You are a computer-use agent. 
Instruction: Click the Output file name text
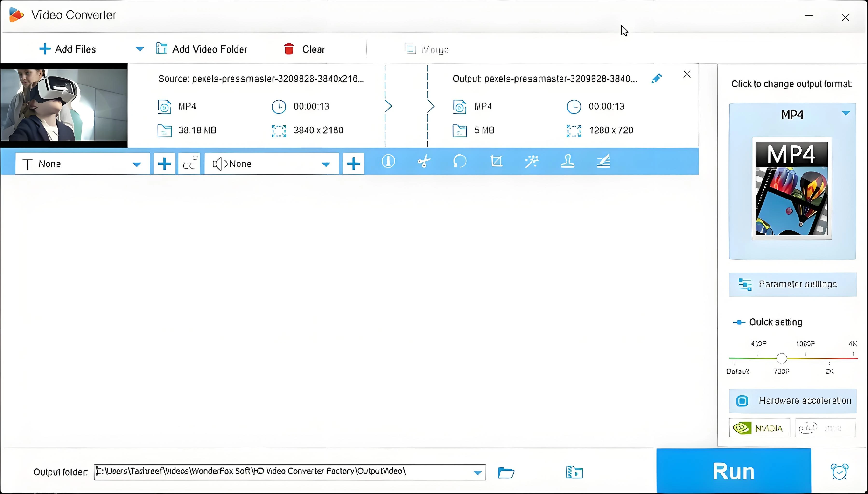point(545,79)
